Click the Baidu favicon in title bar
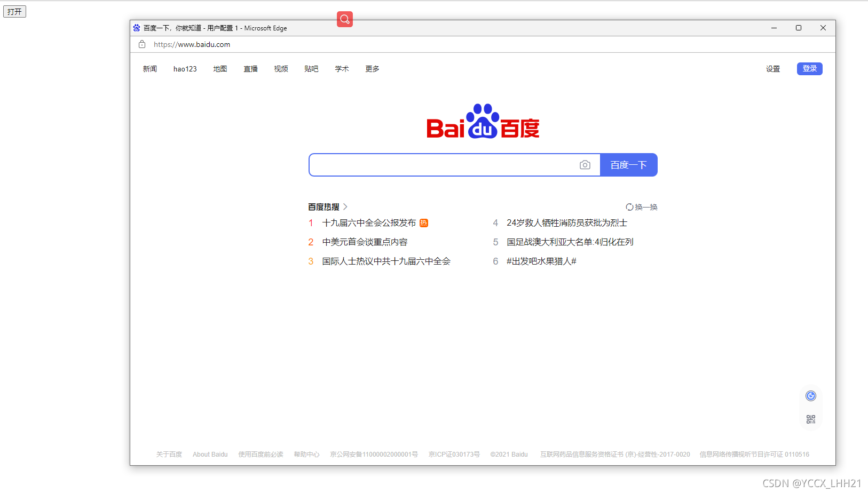 pos(137,28)
